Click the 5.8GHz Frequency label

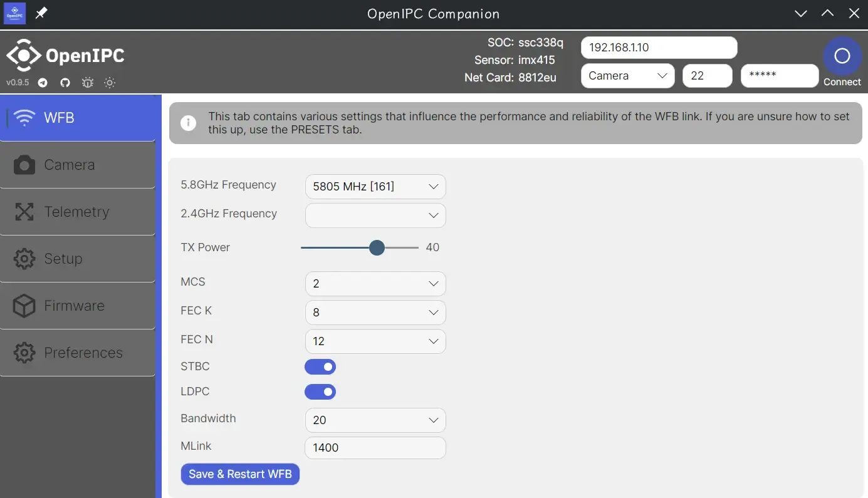click(228, 185)
